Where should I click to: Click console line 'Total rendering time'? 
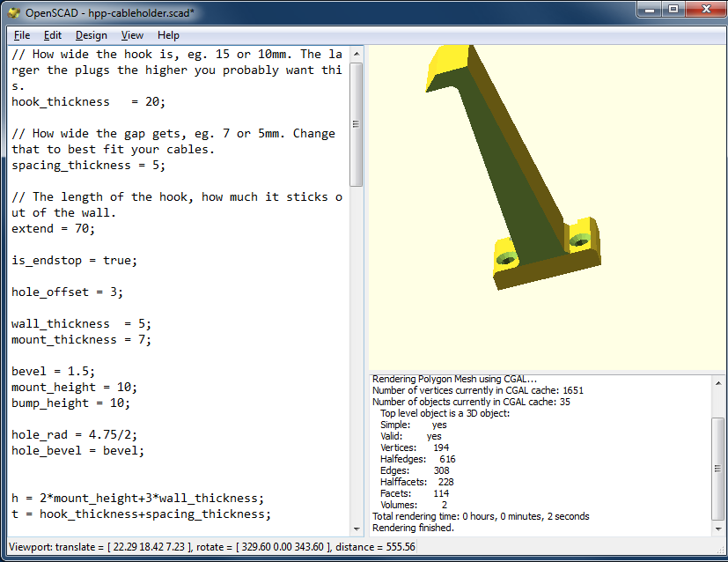click(481, 516)
